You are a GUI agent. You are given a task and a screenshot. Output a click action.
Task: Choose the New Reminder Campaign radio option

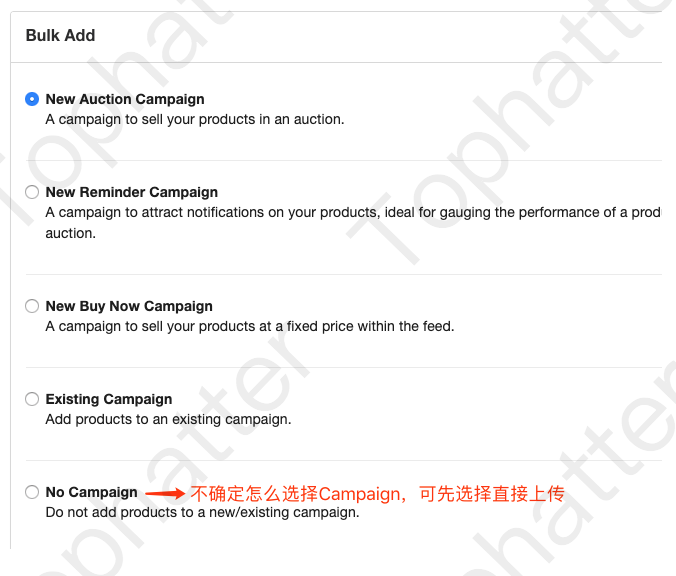click(33, 192)
